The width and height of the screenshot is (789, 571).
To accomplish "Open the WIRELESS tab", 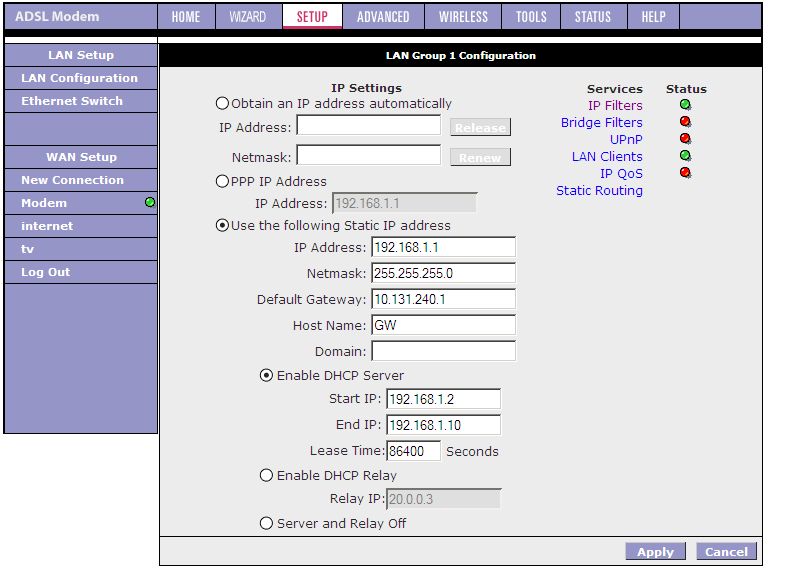I will click(x=463, y=17).
